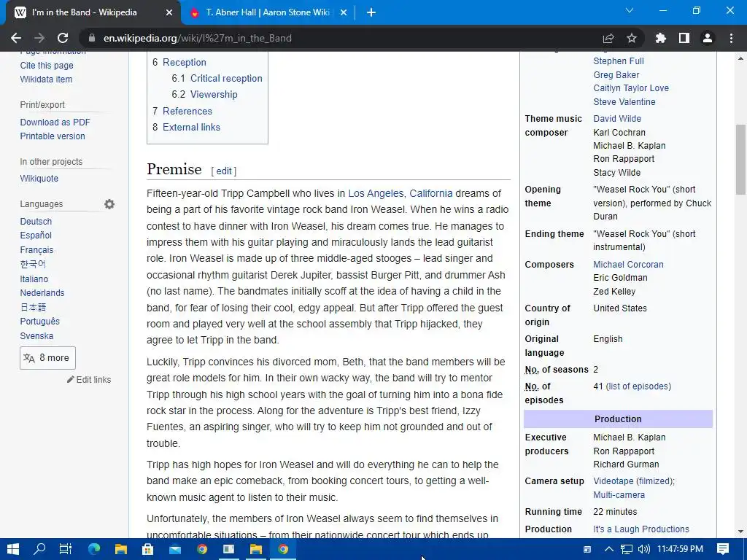
Task: Launch Microsoft Edge from the taskbar
Action: (94, 549)
